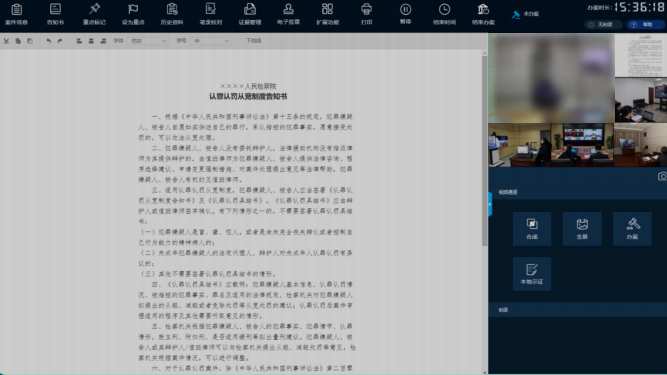Open the 告知书 notification document
The image size is (667, 375).
click(55, 14)
